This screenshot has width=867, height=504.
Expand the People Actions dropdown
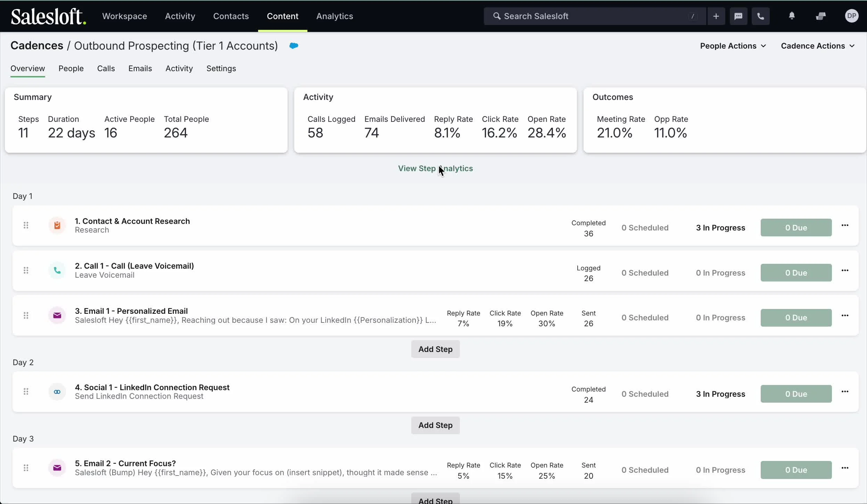point(733,46)
